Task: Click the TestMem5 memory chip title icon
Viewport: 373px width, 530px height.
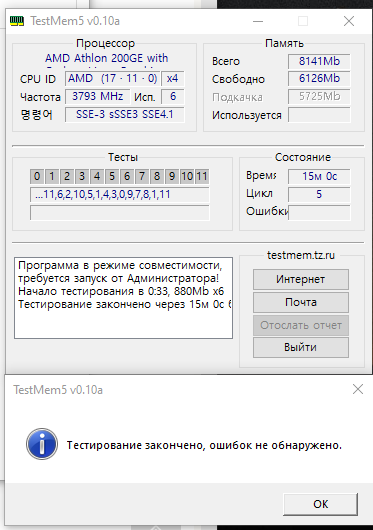Action: pyautogui.click(x=17, y=21)
